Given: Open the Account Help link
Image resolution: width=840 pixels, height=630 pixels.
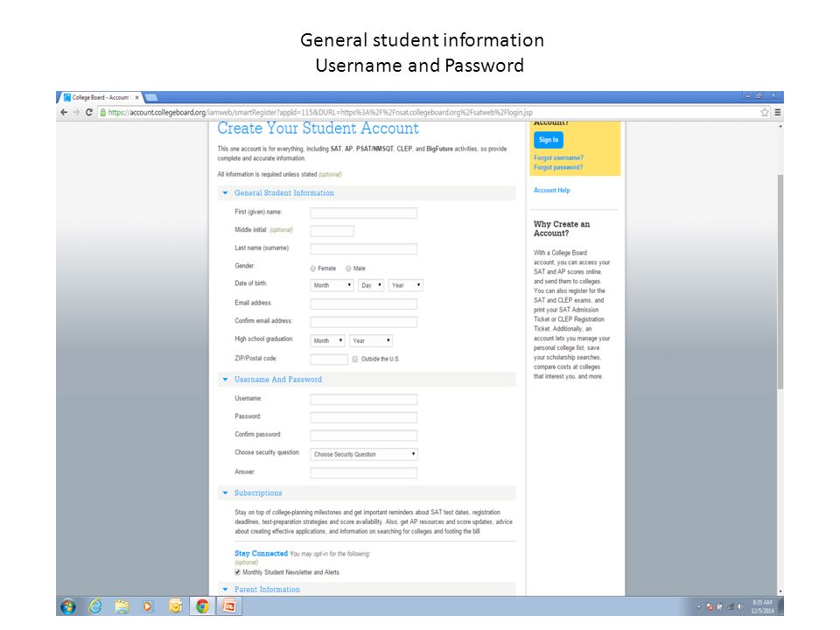Looking at the screenshot, I should click(552, 190).
